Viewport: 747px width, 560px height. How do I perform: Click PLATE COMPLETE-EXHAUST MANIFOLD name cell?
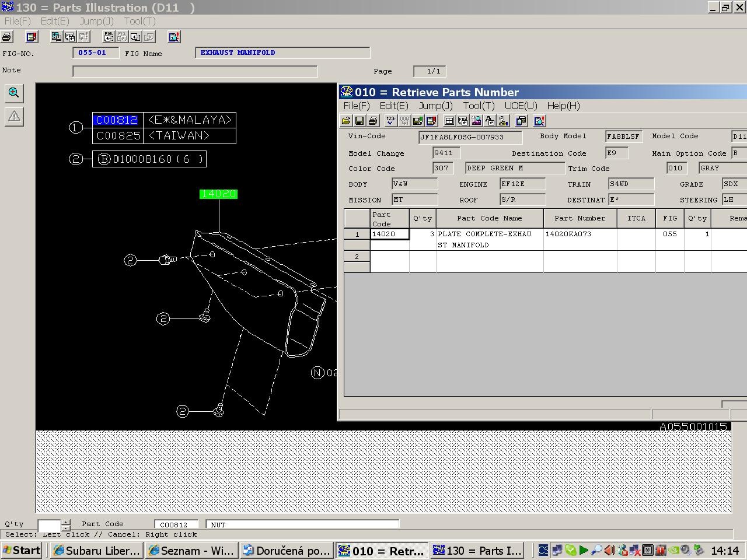490,239
